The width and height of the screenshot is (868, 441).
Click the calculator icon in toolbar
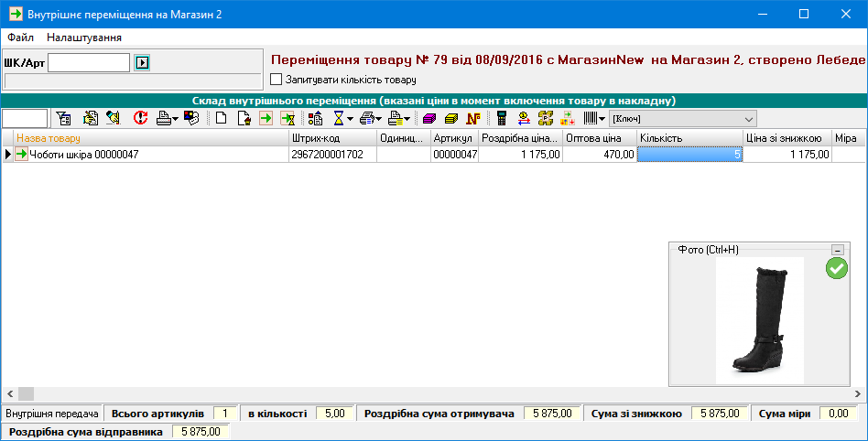pos(502,118)
